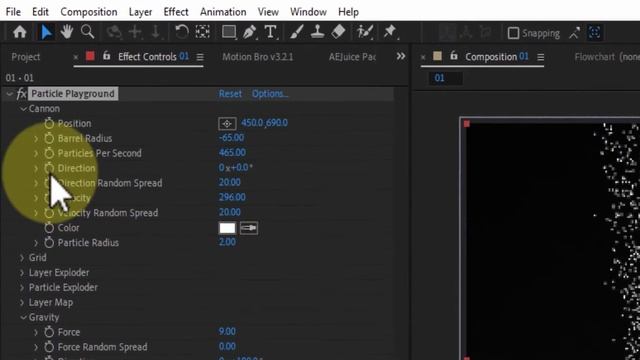The image size is (640, 360).
Task: Open Composition panel menu icon
Action: 540,57
